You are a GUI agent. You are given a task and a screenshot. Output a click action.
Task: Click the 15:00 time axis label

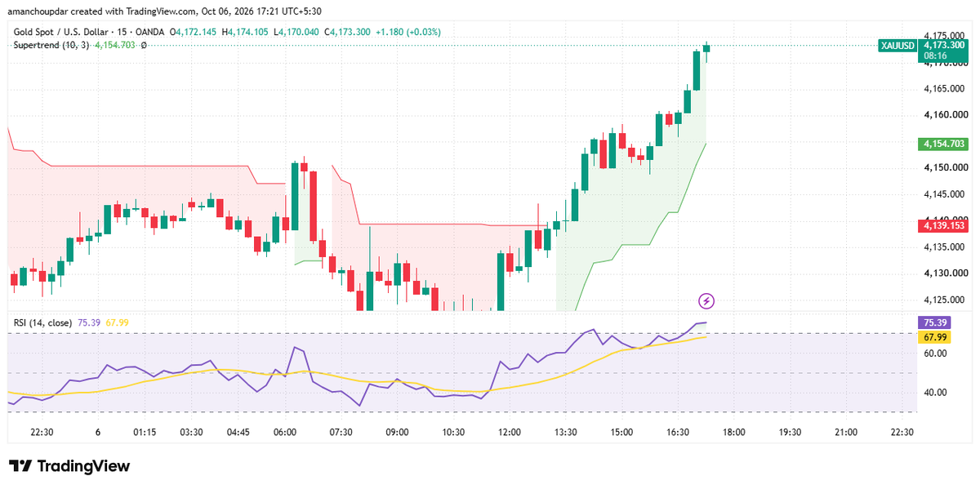(621, 433)
